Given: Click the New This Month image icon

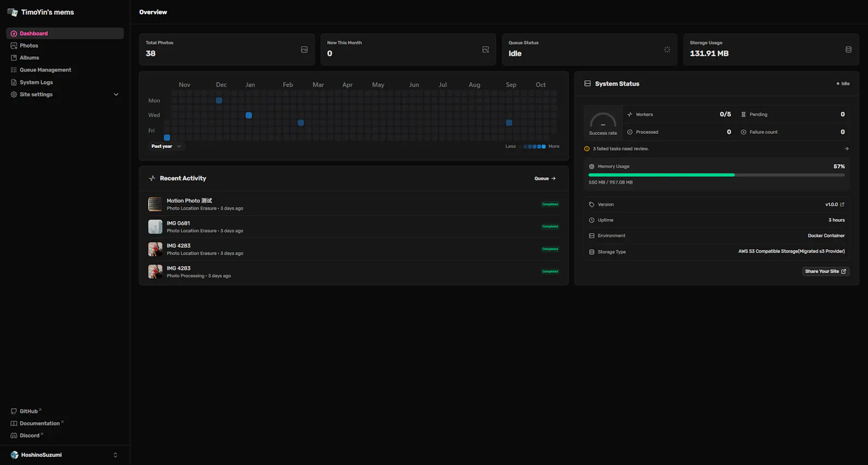Looking at the screenshot, I should [486, 49].
